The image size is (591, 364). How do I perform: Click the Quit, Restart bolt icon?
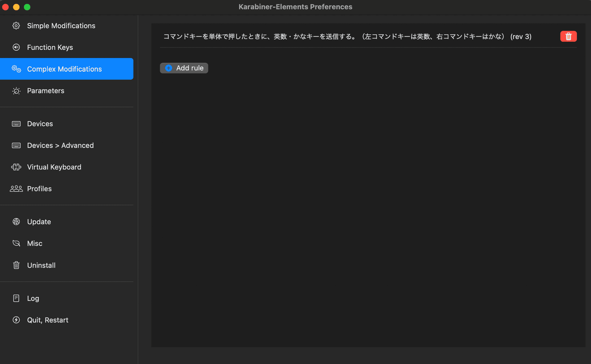click(16, 320)
